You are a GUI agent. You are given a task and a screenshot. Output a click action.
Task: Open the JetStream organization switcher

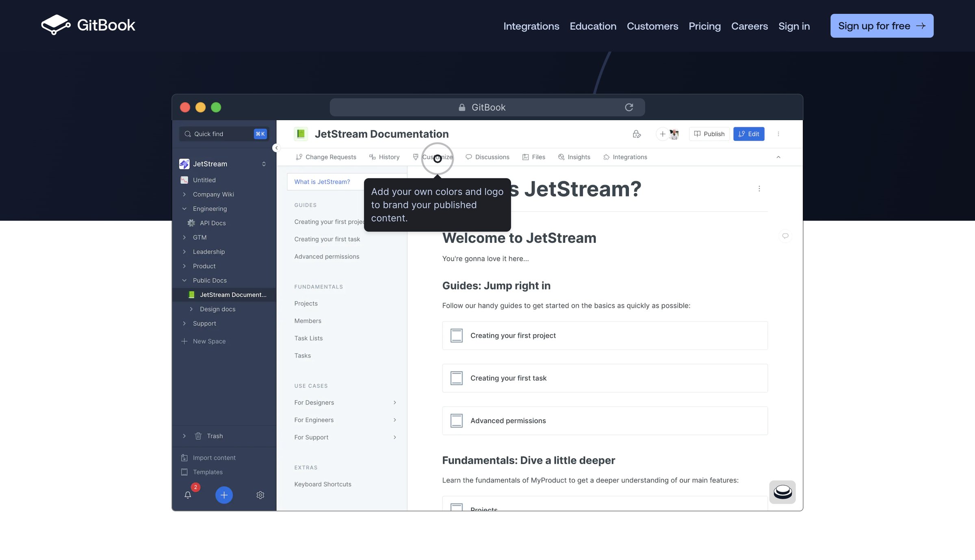coord(223,164)
